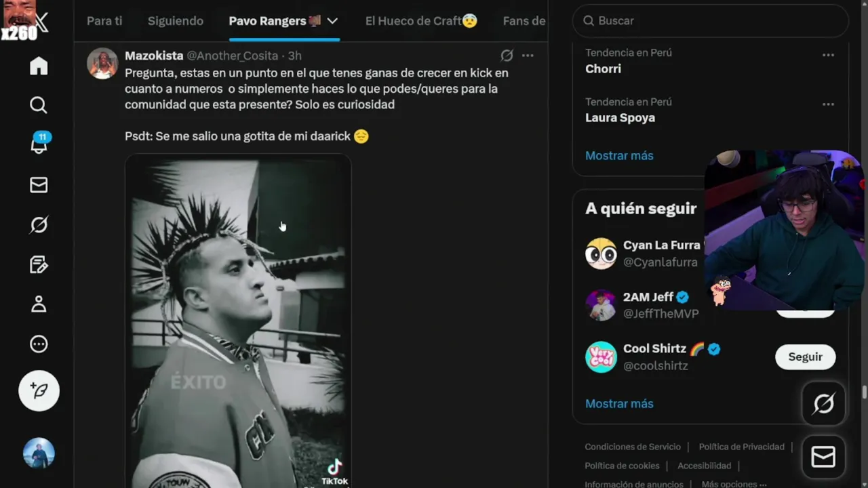Expand the Pavo Rangers tab chevron

click(332, 21)
